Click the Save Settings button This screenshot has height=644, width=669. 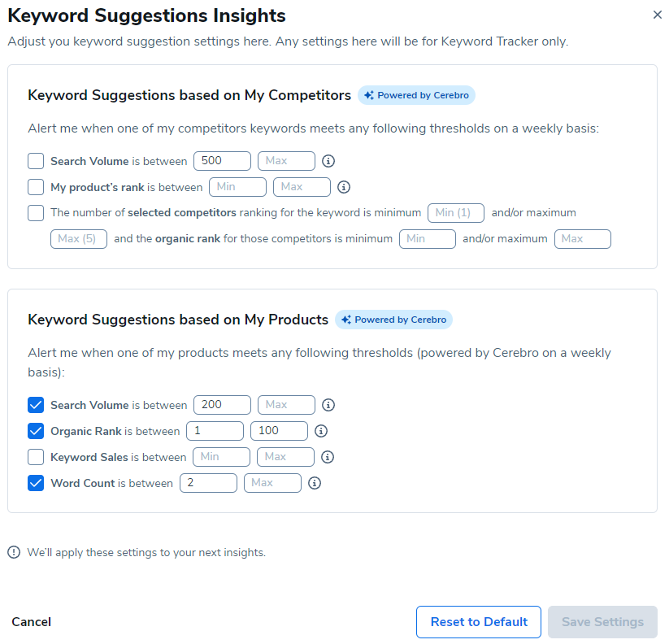602,622
